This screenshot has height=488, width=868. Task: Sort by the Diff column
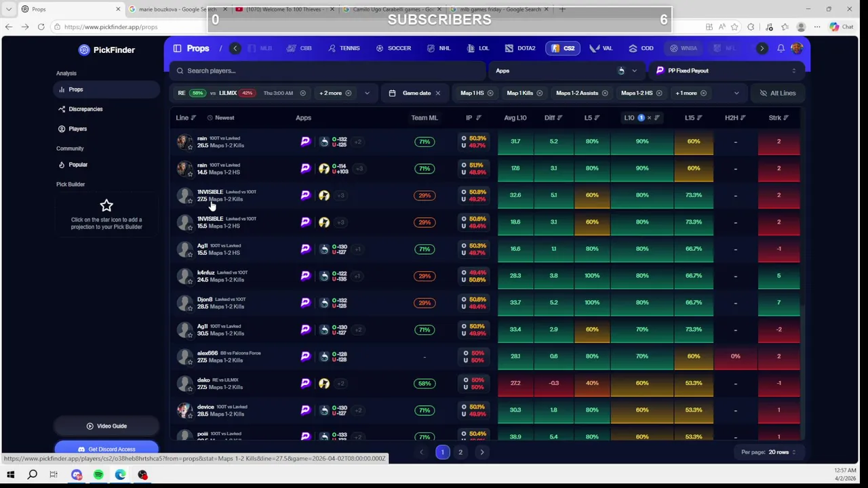[553, 118]
